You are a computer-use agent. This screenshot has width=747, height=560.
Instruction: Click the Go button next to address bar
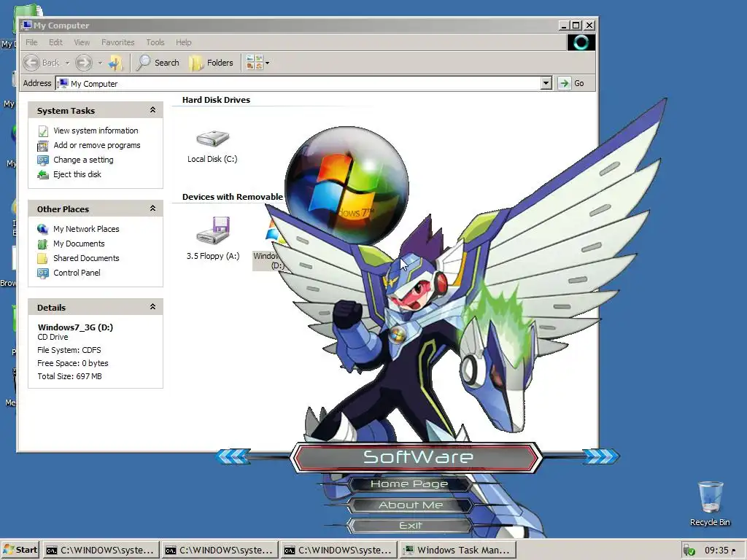pos(571,83)
